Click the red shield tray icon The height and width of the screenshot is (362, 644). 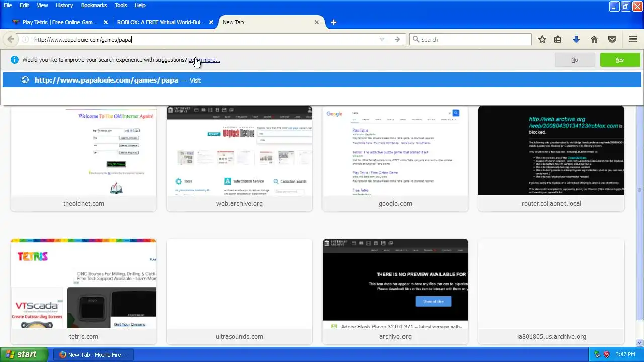[606, 354]
